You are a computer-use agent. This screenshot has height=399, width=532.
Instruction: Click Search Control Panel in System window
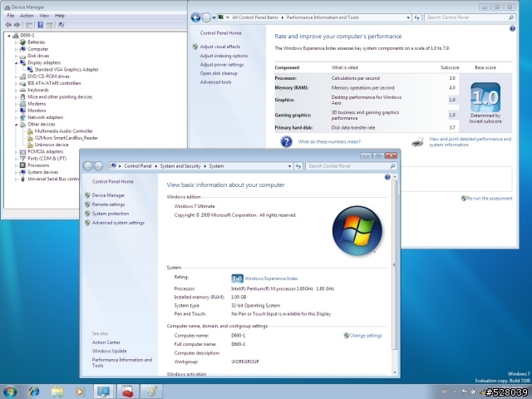click(351, 166)
